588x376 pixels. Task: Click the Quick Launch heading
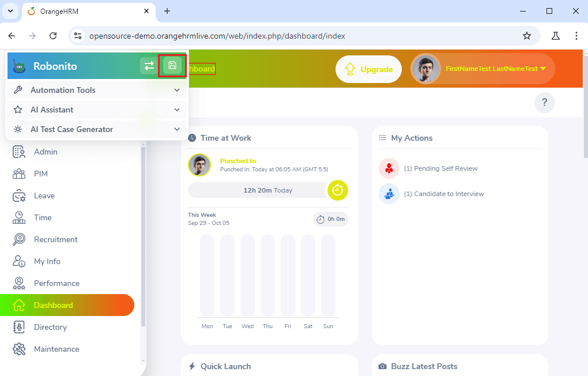(x=226, y=366)
